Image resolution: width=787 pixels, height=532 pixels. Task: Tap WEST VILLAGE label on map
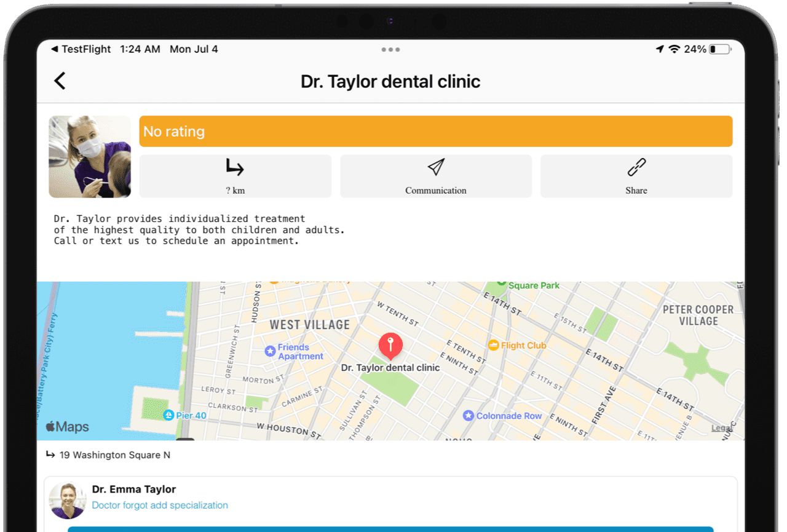click(x=310, y=325)
